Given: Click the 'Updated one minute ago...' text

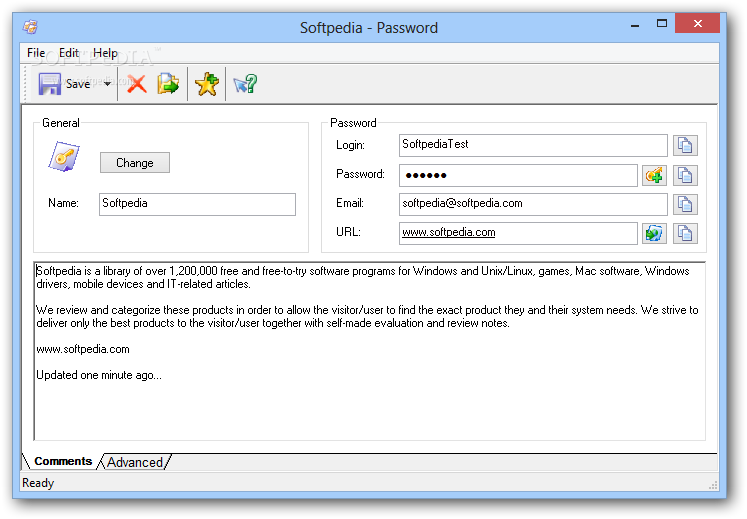Looking at the screenshot, I should click(99, 375).
